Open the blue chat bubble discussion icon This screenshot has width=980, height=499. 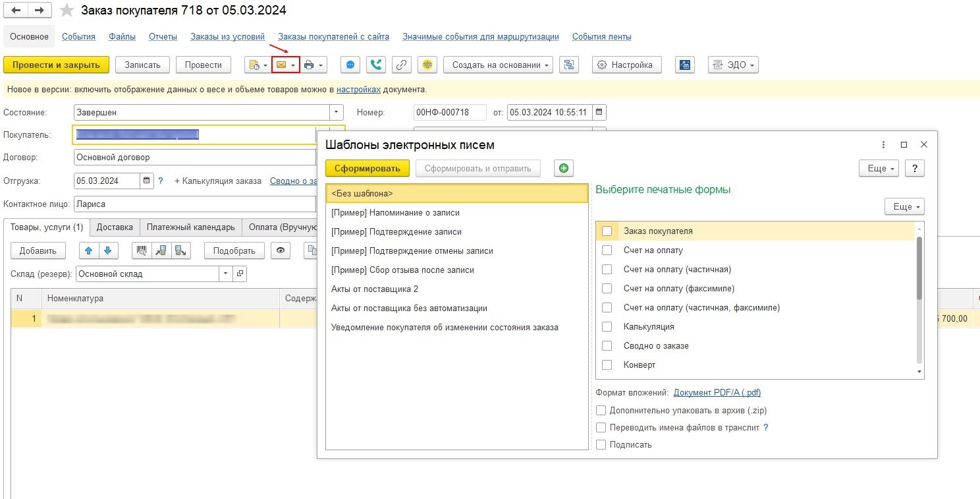coord(350,65)
